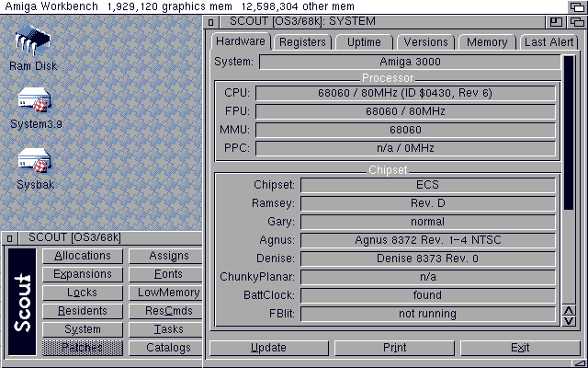Close the SCOUT SYSTEM window
The width and height of the screenshot is (588, 368).
coord(210,22)
